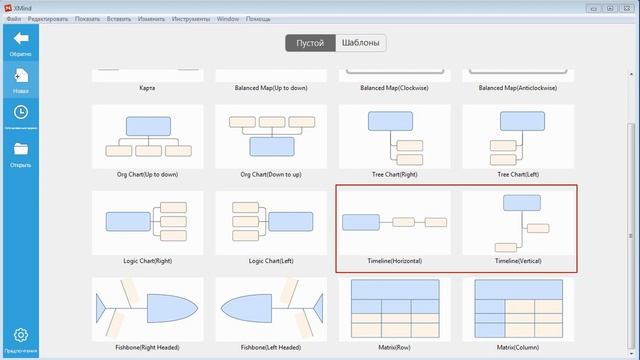Select the Matrix(Column) template

point(518,309)
